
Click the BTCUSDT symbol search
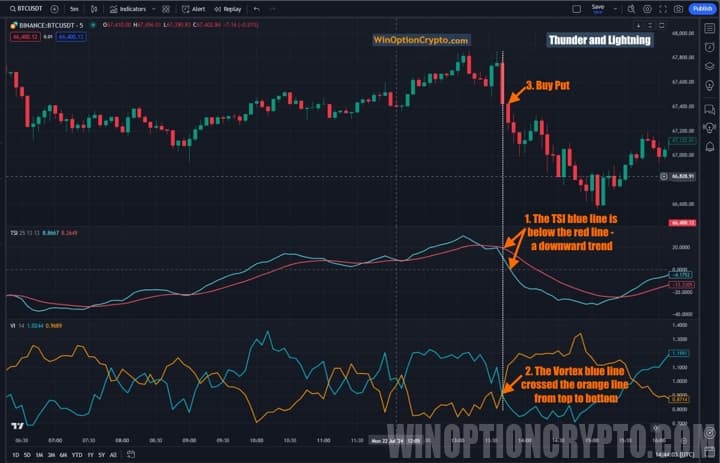click(24, 8)
